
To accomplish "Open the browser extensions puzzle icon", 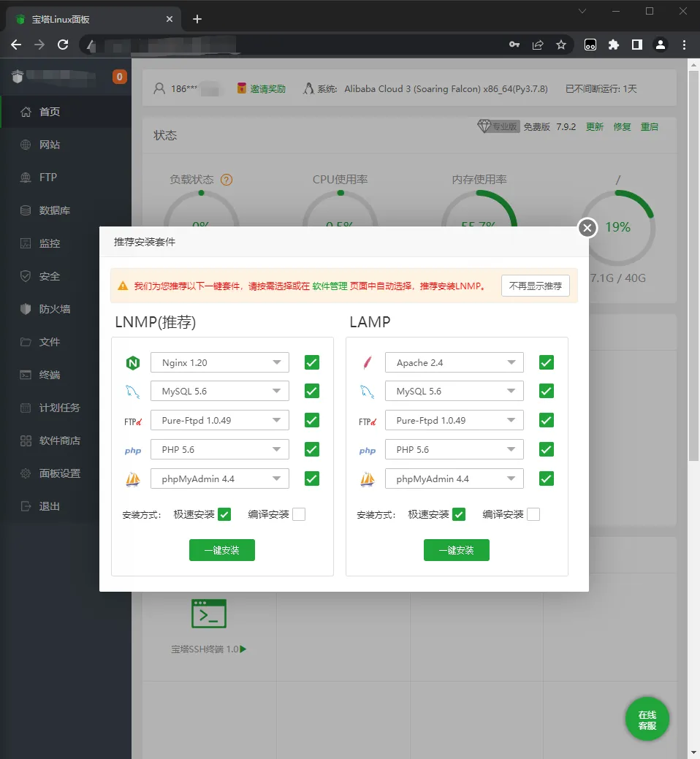I will click(x=613, y=45).
